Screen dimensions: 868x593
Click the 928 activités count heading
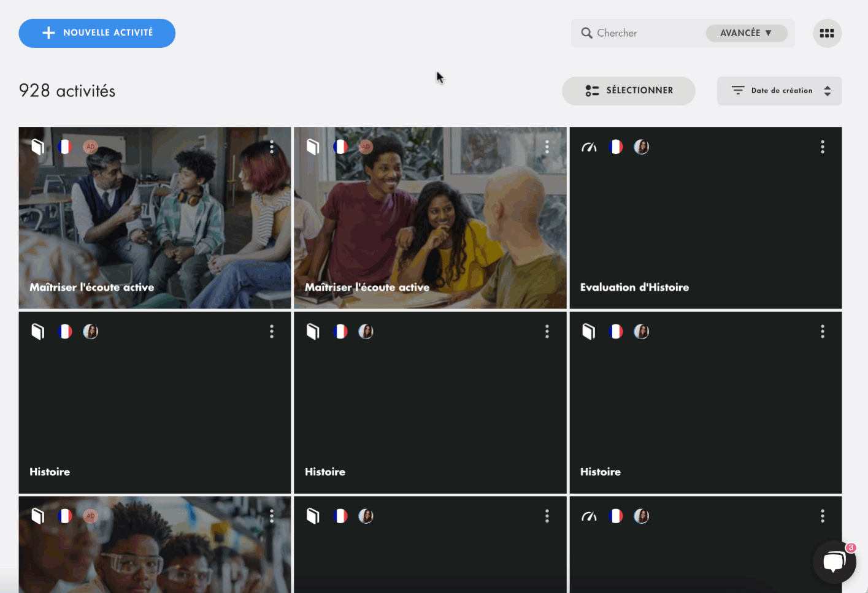(x=67, y=91)
